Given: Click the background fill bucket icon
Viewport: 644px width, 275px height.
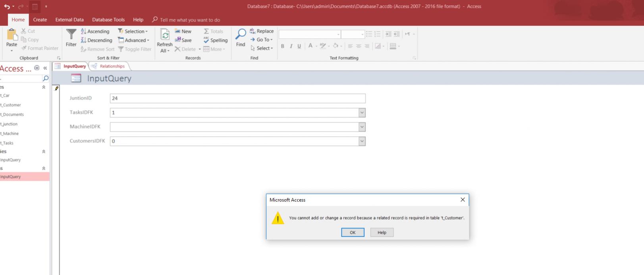Looking at the screenshot, I should click(x=335, y=46).
